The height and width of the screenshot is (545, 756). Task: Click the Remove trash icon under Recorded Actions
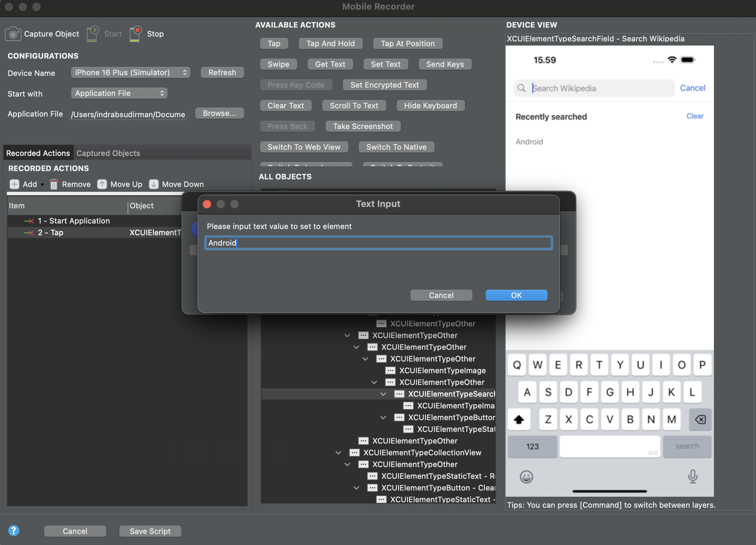coord(54,184)
